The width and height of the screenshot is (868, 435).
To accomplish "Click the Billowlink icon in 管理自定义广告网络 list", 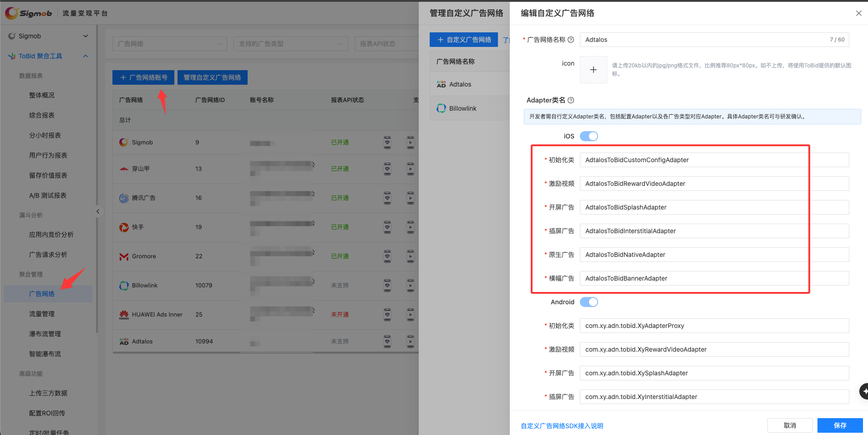I will [441, 108].
